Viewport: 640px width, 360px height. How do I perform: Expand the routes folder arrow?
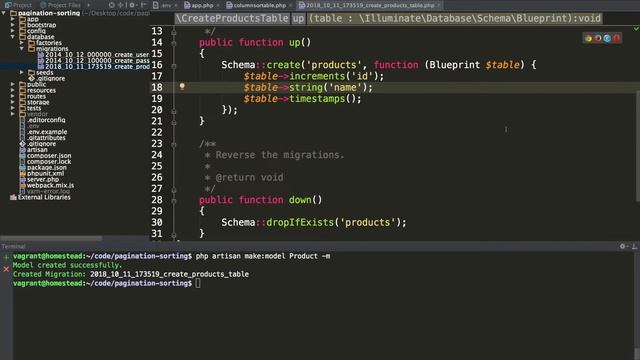[x=13, y=96]
